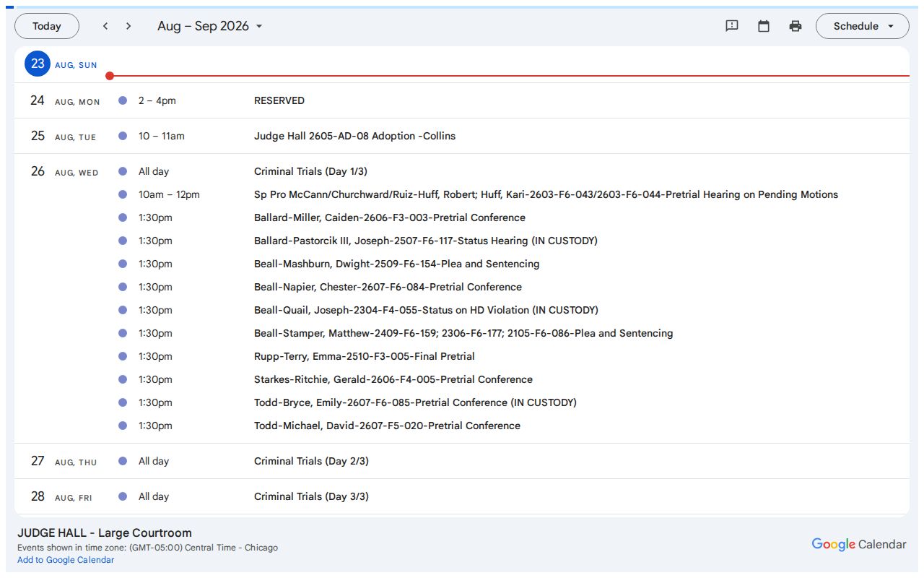This screenshot has width=924, height=578.
Task: Select the 25 Aug Tuesday date
Action: 38,136
